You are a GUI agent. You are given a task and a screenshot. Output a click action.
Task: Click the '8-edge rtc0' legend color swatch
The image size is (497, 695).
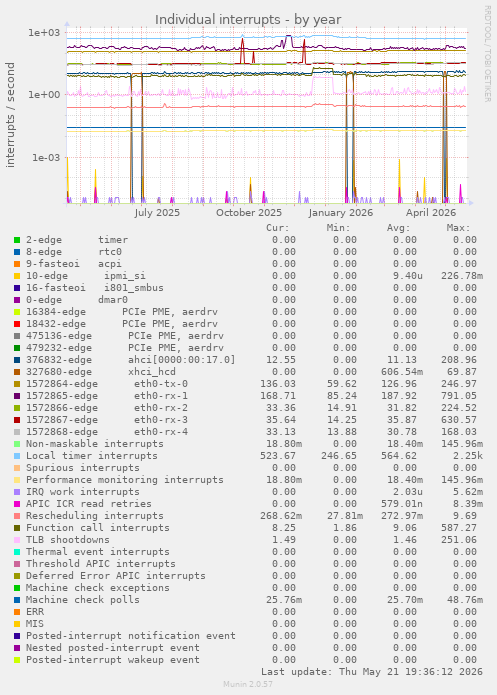(x=17, y=252)
